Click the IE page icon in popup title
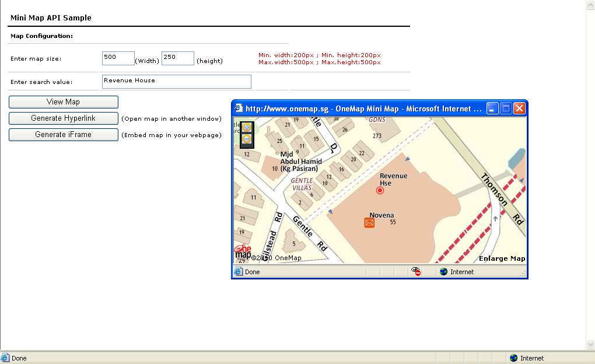The image size is (595, 364). (x=239, y=108)
